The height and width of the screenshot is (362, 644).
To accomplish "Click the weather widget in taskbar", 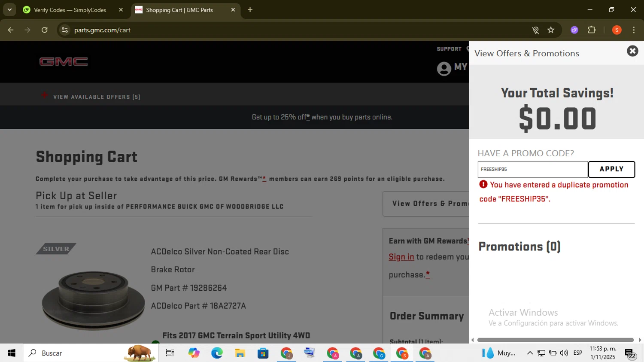I will pyautogui.click(x=498, y=353).
